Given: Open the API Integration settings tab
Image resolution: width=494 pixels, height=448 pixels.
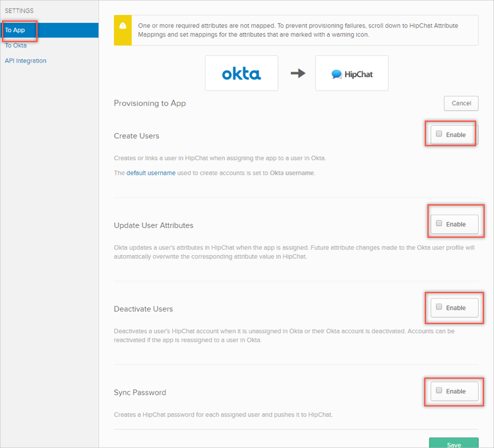Looking at the screenshot, I should pos(26,61).
